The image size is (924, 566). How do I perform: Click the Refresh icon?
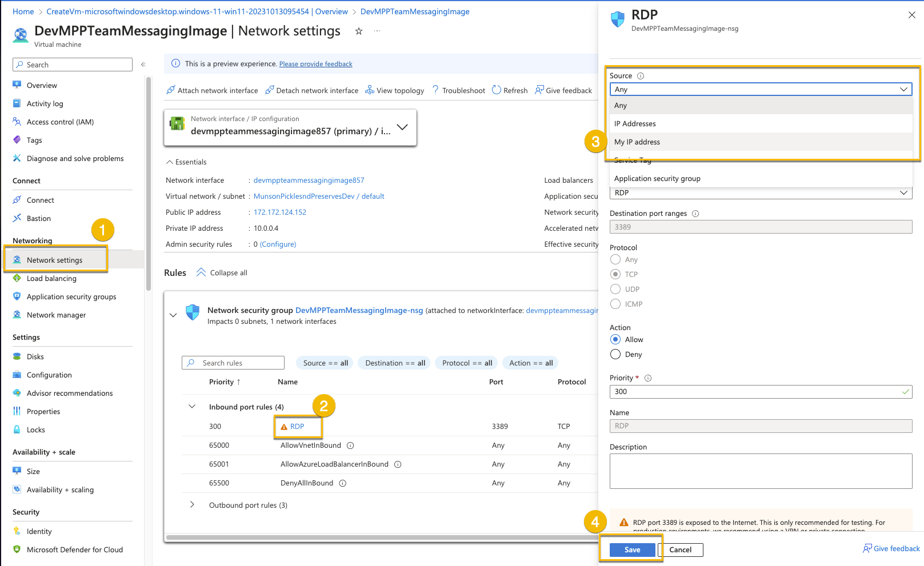tap(497, 90)
